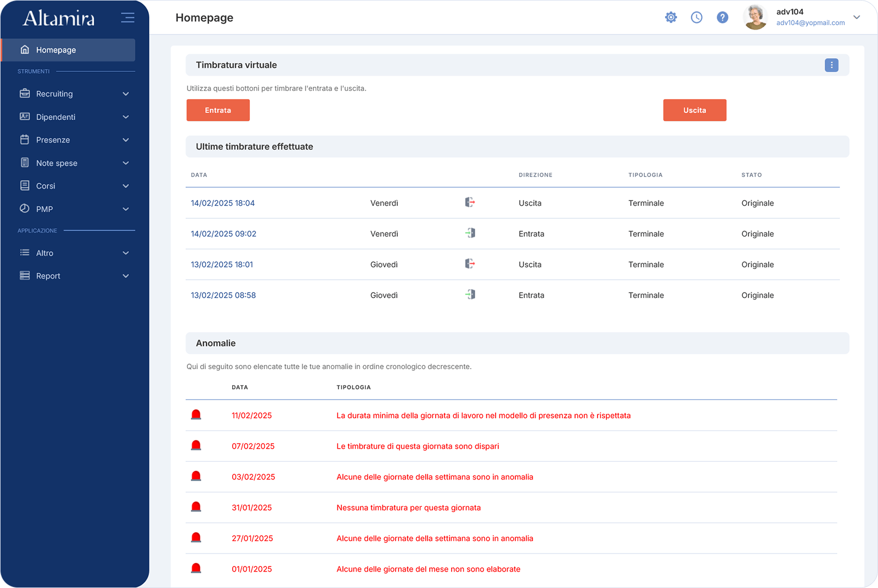Open the help question mark icon
This screenshot has width=878, height=588.
coord(723,18)
